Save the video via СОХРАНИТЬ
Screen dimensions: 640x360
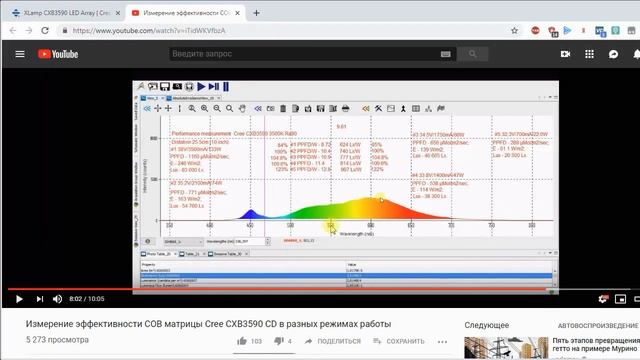[399, 341]
